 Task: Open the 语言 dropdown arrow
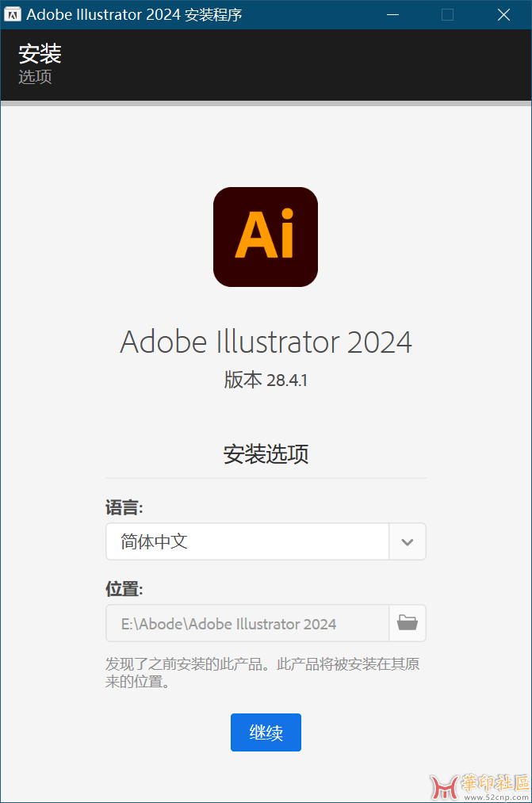[x=408, y=542]
